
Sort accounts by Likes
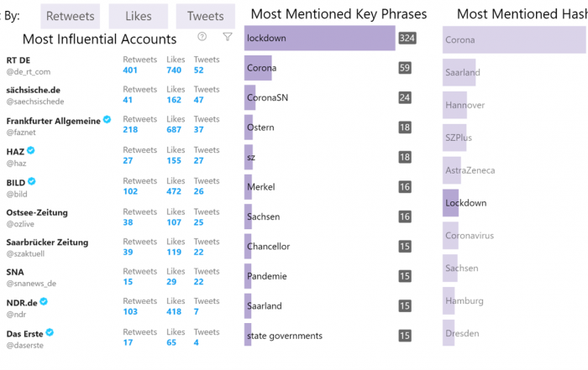(139, 16)
